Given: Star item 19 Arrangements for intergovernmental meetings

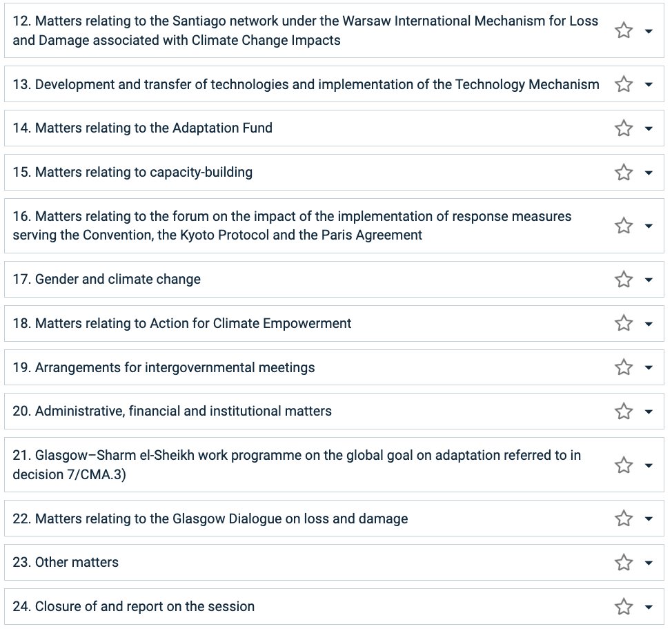Looking at the screenshot, I should [x=624, y=367].
